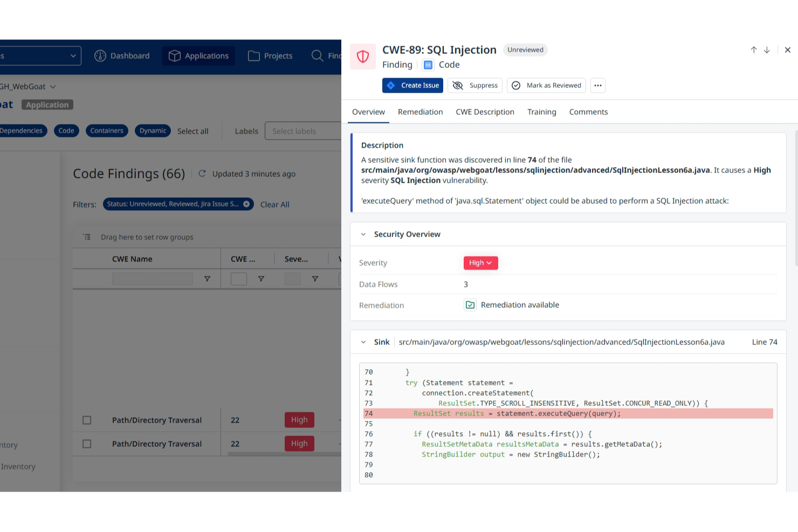Check the first Path/Directory Traversal row checkbox
This screenshot has width=798, height=532.
pos(87,420)
